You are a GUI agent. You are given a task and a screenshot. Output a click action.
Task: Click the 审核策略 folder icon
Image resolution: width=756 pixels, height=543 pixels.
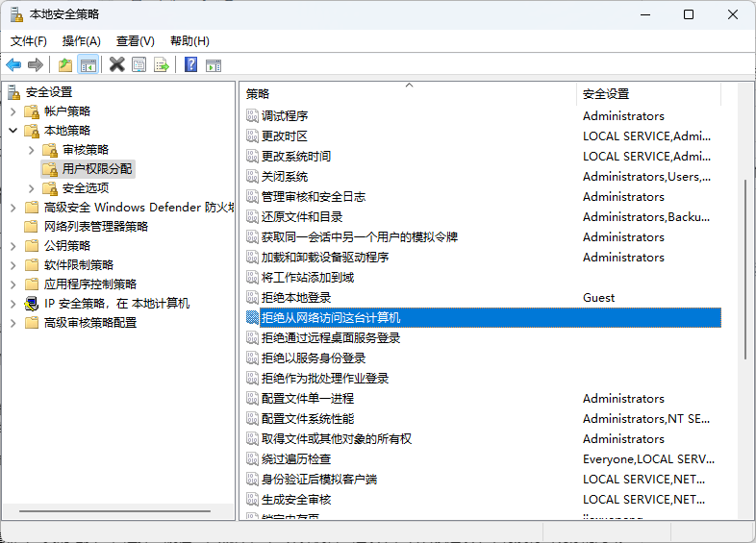click(x=50, y=150)
